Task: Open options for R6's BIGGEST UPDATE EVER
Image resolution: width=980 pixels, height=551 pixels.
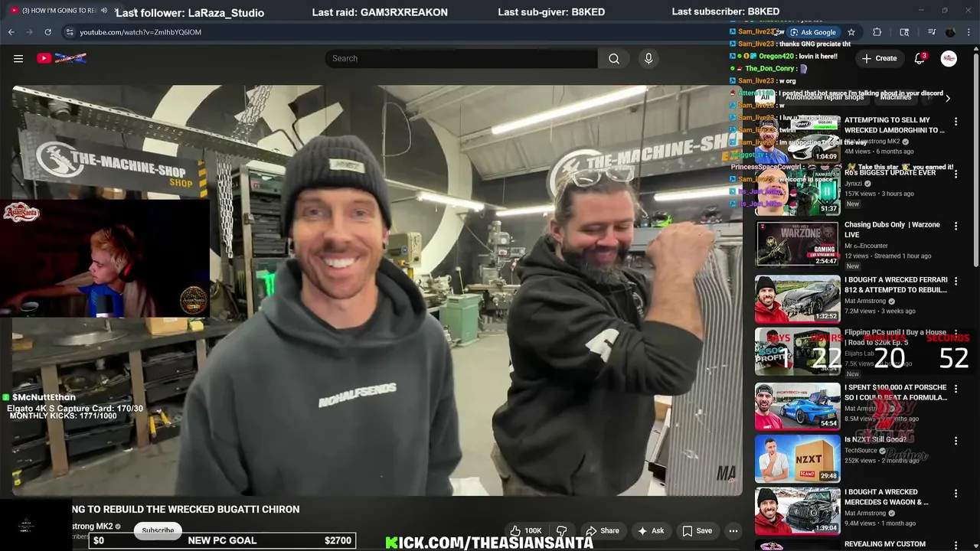Action: click(955, 174)
